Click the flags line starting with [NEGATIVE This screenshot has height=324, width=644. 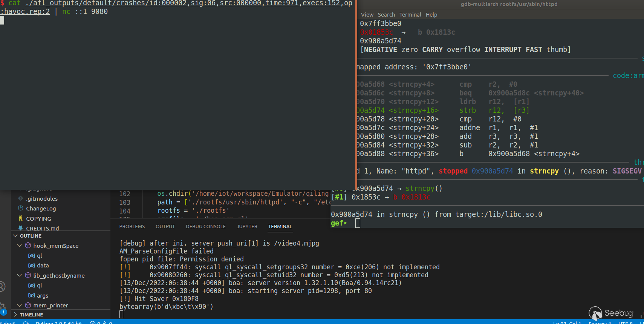coord(465,50)
